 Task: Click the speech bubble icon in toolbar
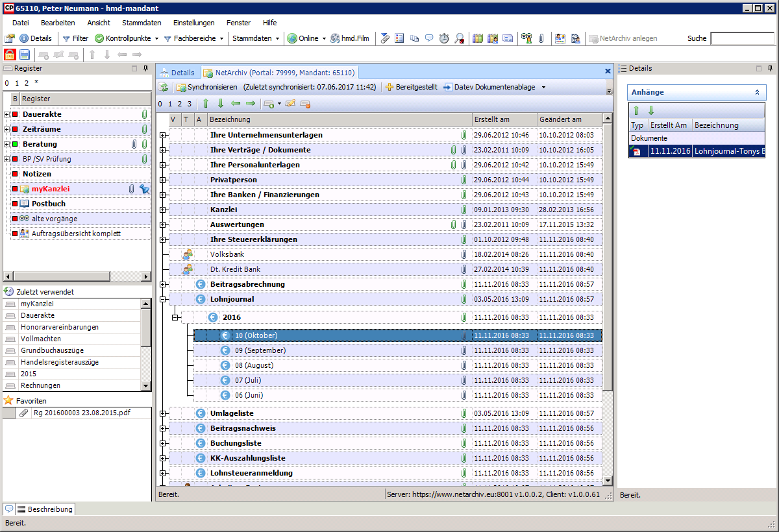(429, 38)
